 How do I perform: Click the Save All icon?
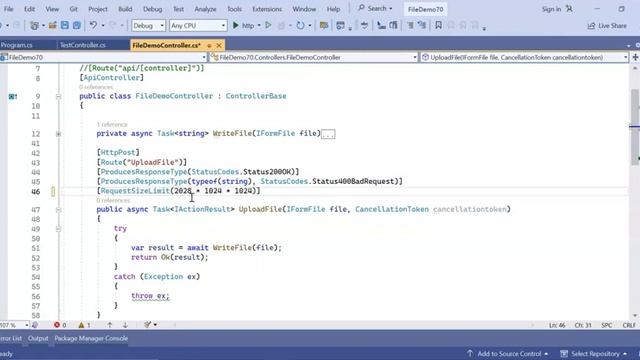[x=76, y=26]
